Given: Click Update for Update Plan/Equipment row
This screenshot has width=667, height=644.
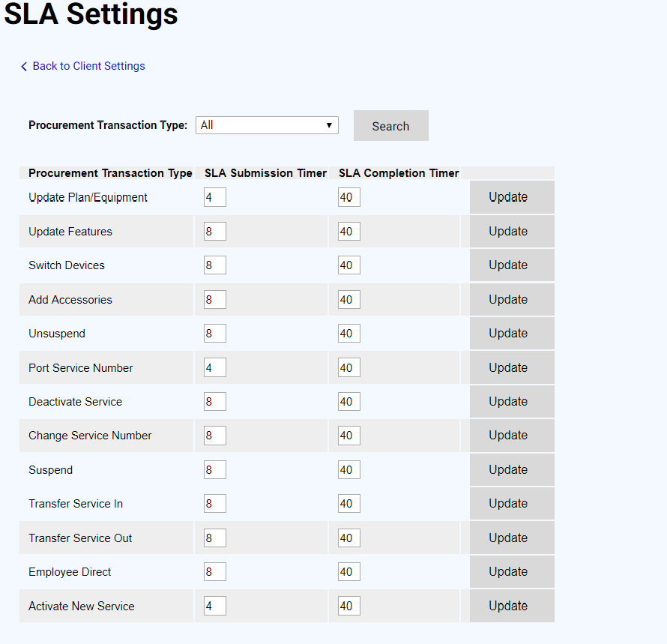Looking at the screenshot, I should pyautogui.click(x=508, y=197).
